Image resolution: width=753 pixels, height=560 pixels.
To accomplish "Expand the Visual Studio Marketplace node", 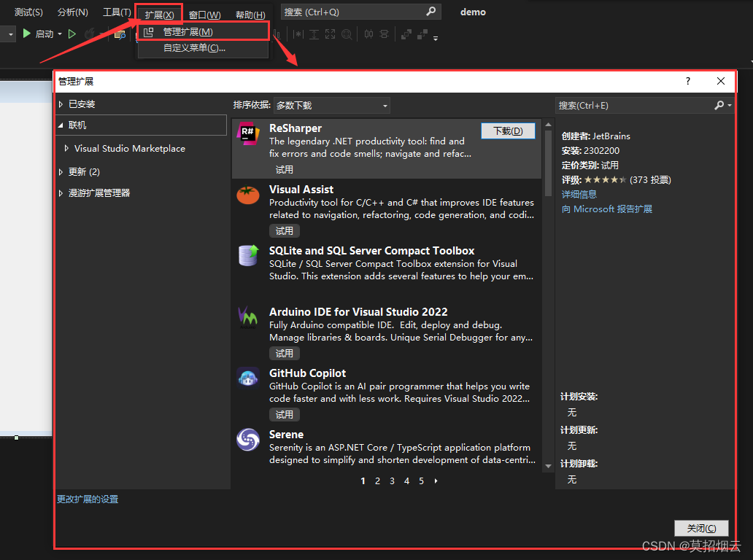I will pyautogui.click(x=66, y=149).
